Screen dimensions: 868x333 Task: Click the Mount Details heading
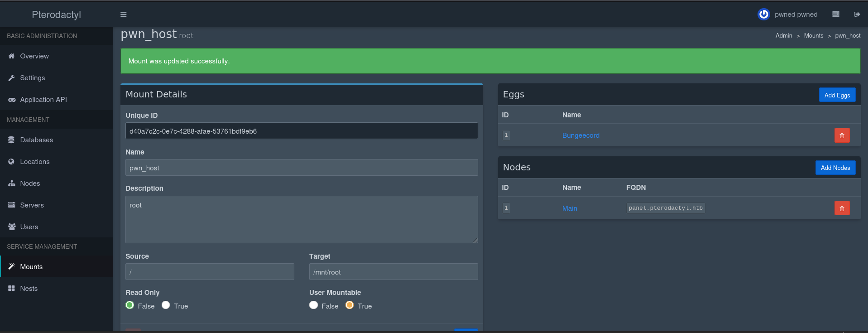[156, 94]
